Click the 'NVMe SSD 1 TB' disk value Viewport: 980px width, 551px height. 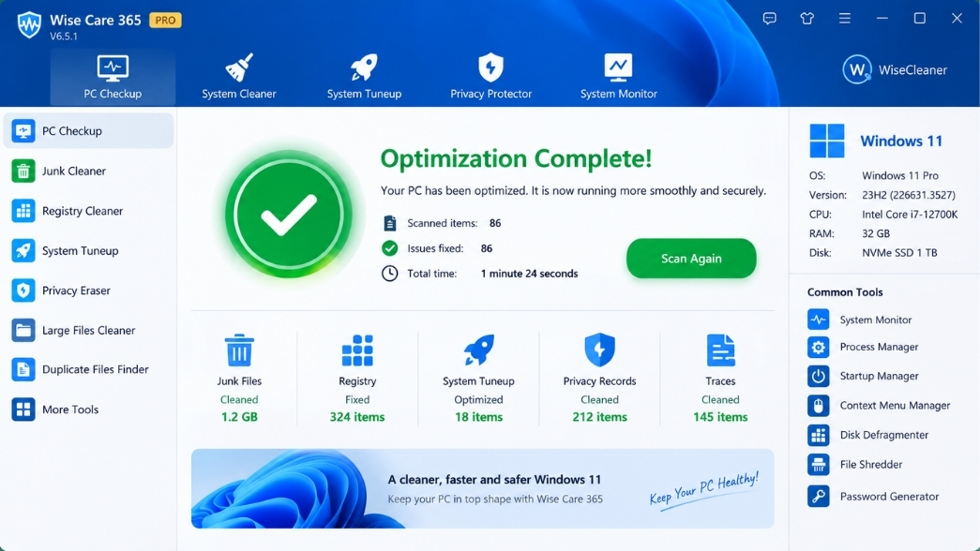899,252
